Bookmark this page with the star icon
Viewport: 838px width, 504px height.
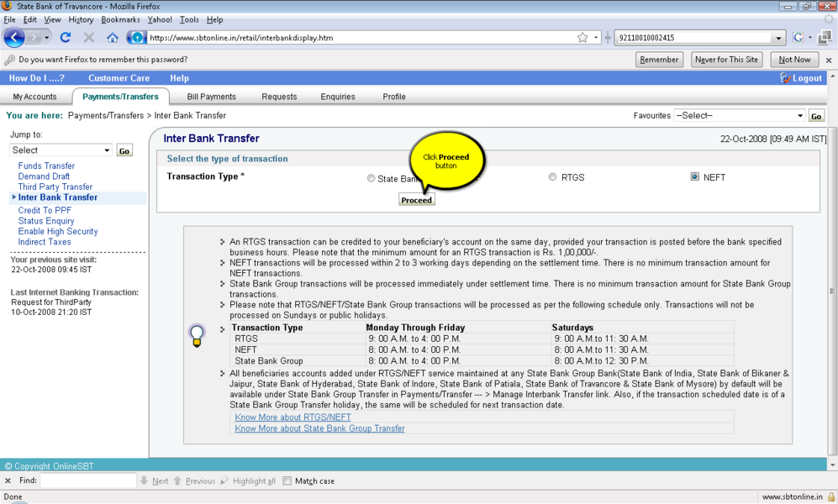tap(582, 38)
